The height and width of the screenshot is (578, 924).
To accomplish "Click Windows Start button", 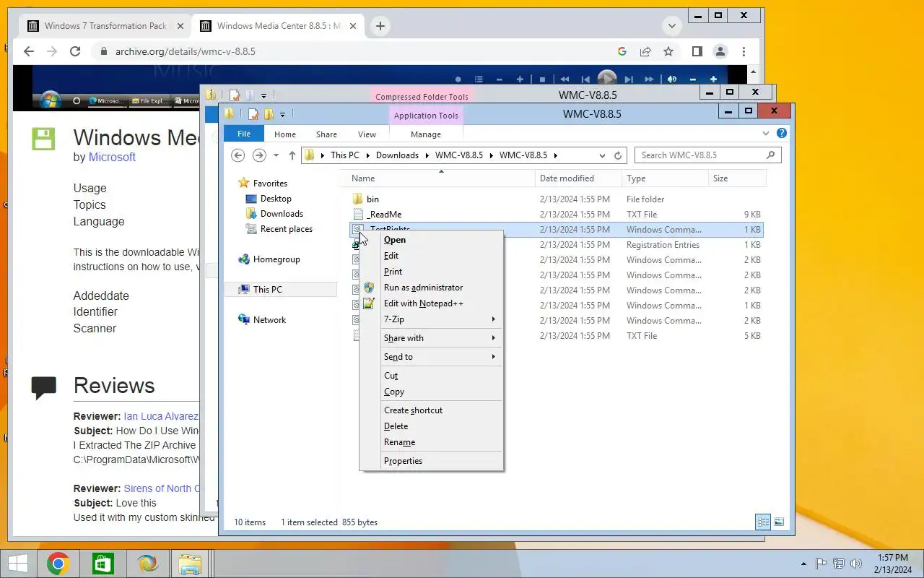I will click(17, 564).
